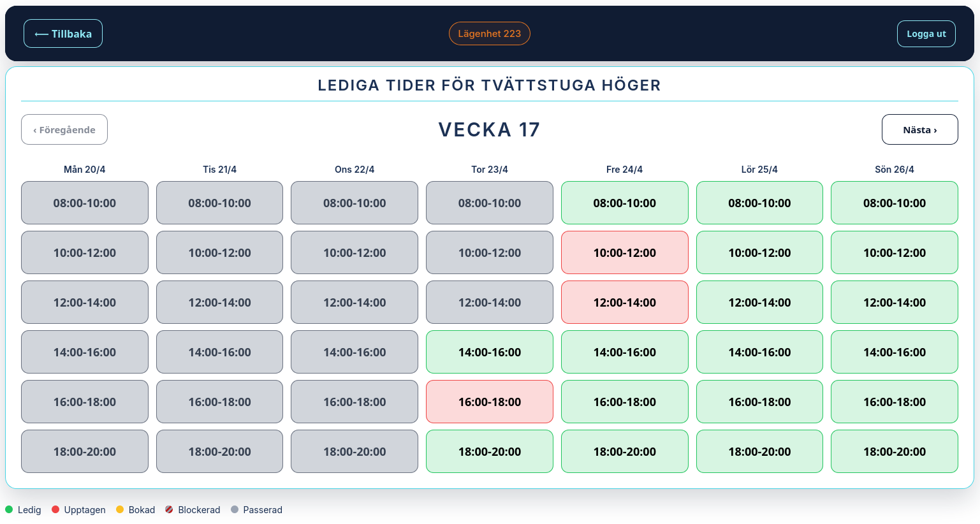The width and height of the screenshot is (980, 524).
Task: Click occupied Thursday 16:00-18:00 slot
Action: coord(489,402)
